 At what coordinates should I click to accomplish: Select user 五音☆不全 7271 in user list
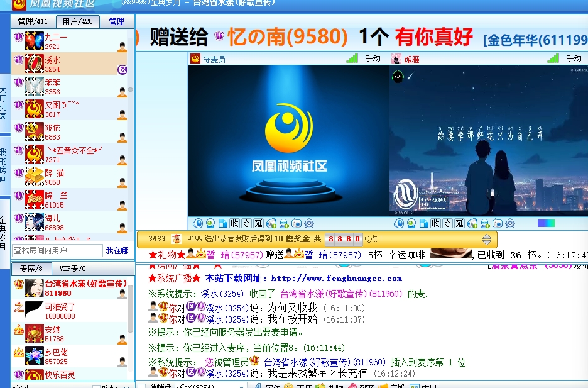(x=69, y=154)
